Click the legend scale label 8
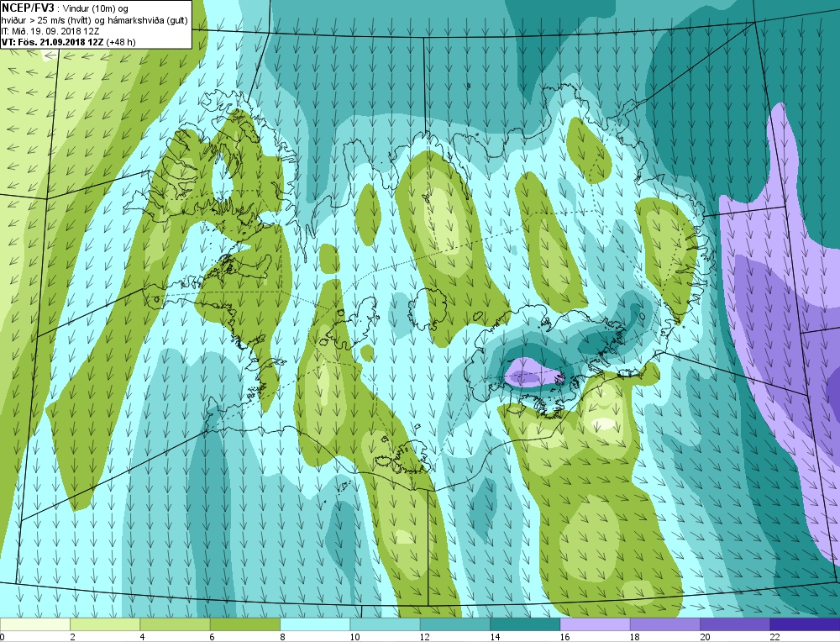The image size is (840, 642). coord(282,637)
